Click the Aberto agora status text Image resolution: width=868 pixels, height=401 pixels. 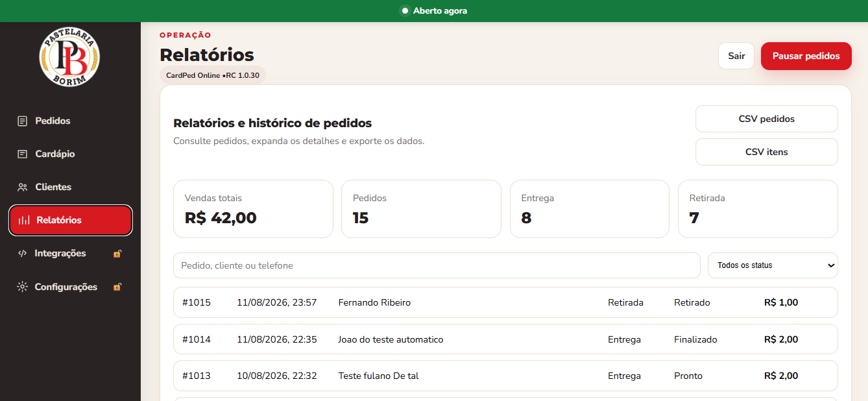tap(440, 11)
